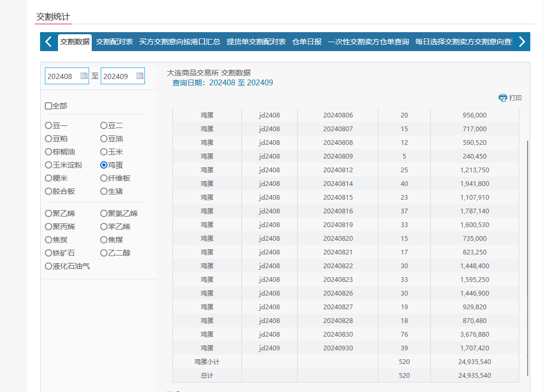
Task: Select the 豆一 radio button
Action: 48,125
